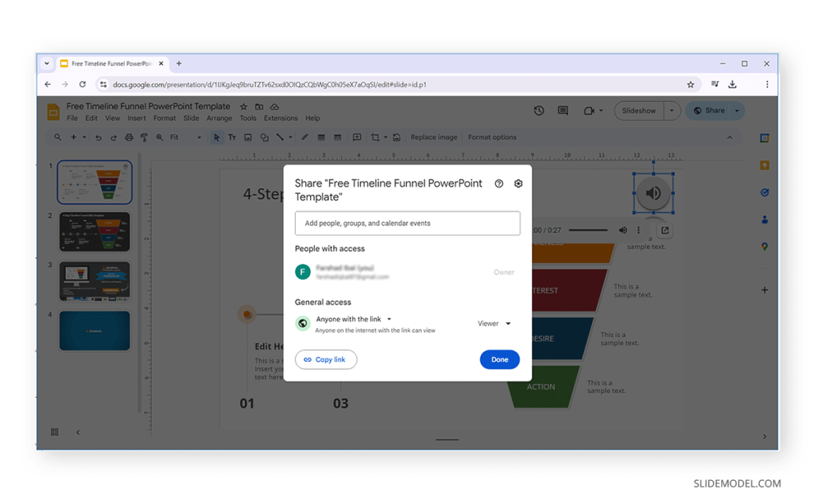Click the Copy link button

[326, 359]
